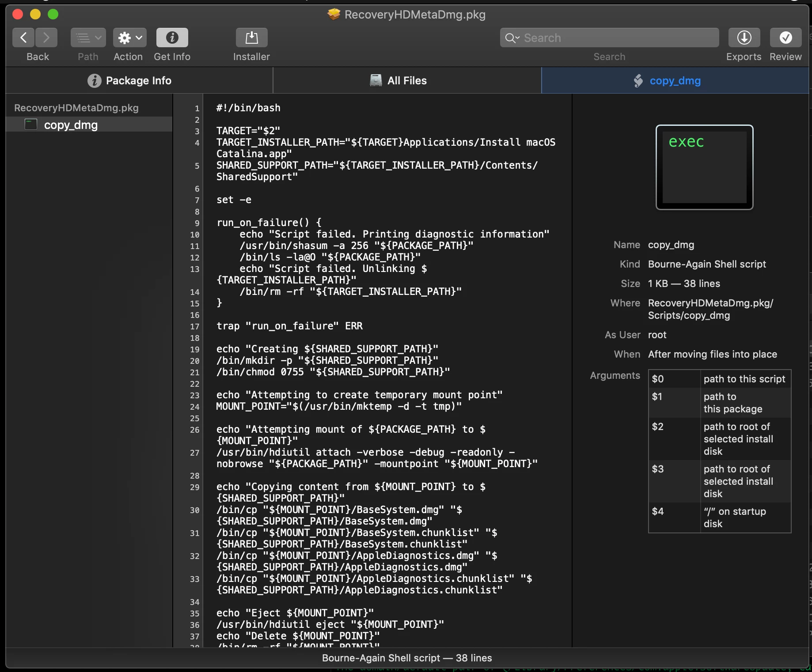Image resolution: width=812 pixels, height=672 pixels.
Task: Click the exec script thumbnail
Action: (x=704, y=167)
